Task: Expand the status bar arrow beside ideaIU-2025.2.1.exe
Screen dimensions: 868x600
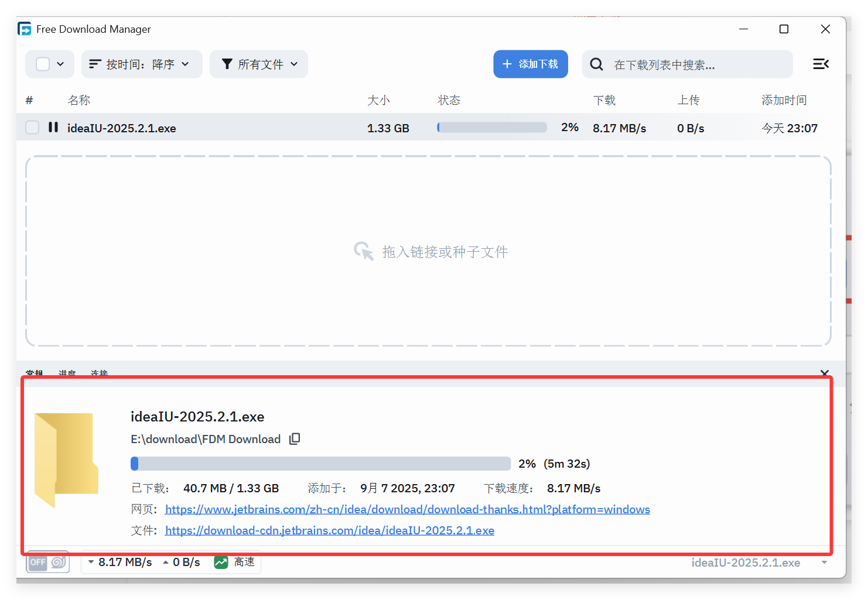Action: pos(824,563)
